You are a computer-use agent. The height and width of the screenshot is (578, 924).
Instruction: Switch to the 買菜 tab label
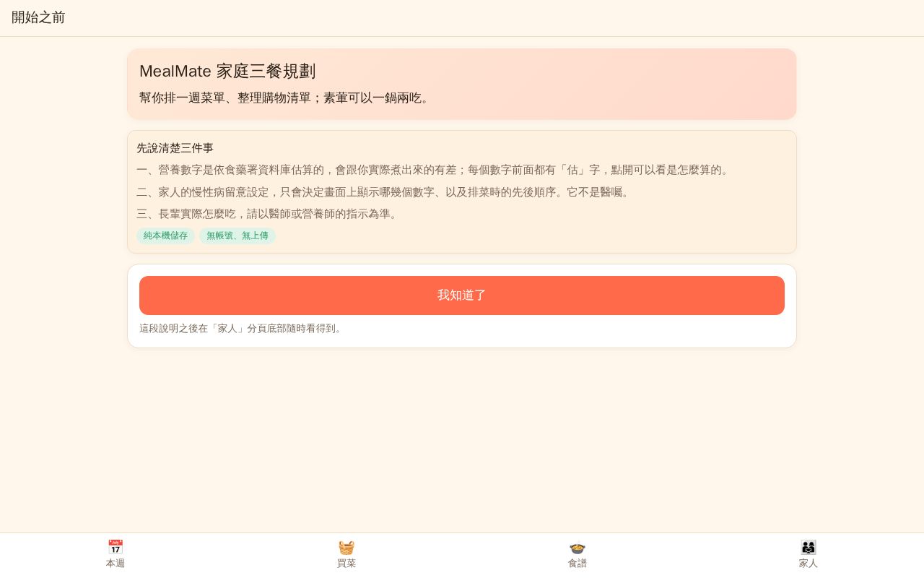[x=346, y=564]
